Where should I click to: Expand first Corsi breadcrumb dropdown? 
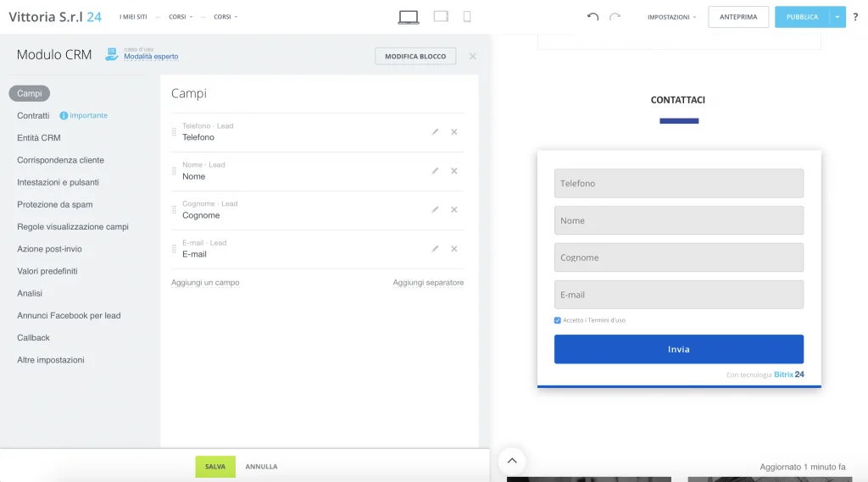pyautogui.click(x=181, y=17)
